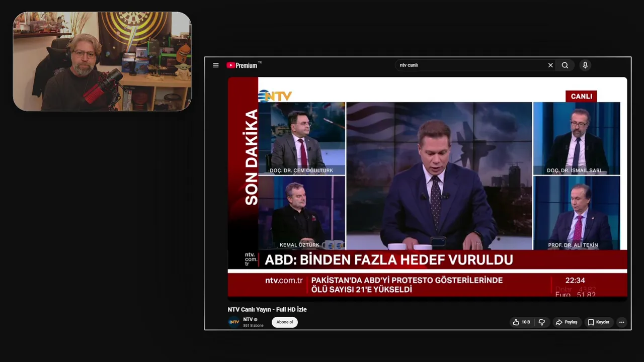This screenshot has width=644, height=362.
Task: Like the video with thumbs-up button
Action: click(x=521, y=322)
